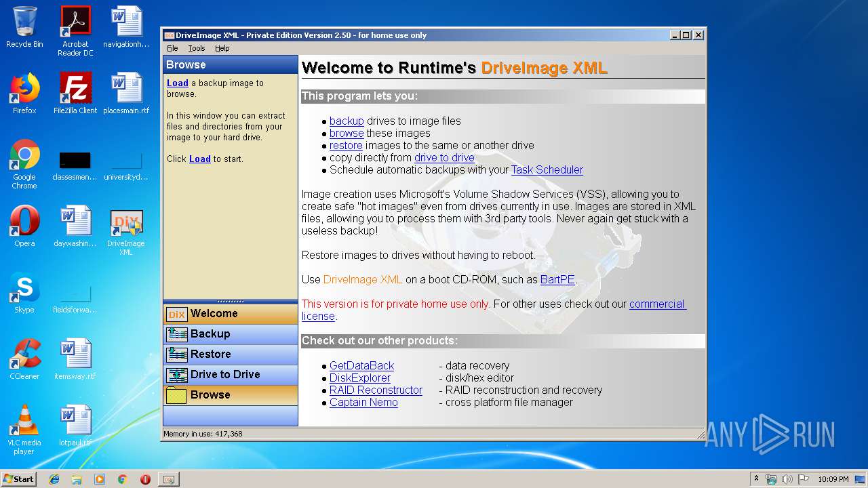Launch Chrome from the taskbar

point(123,479)
